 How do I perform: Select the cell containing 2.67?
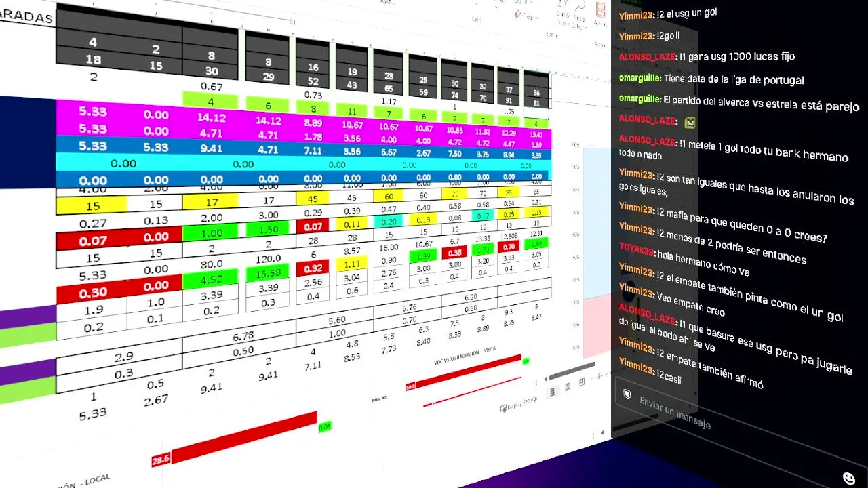pos(155,400)
